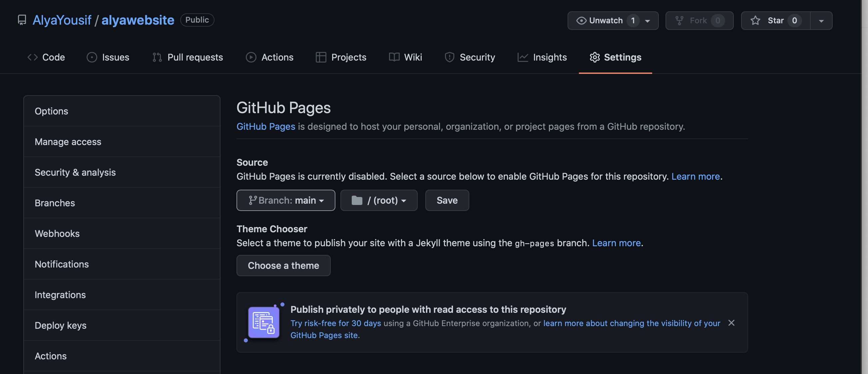The image size is (868, 374).
Task: Click the Security shield icon
Action: coord(450,57)
